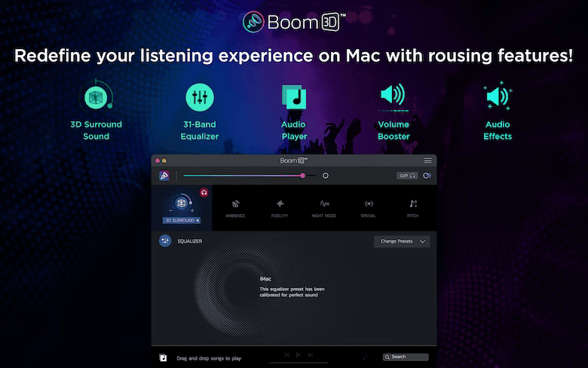
Task: Click 'Drag and drop songs to play' text
Action: [x=209, y=358]
